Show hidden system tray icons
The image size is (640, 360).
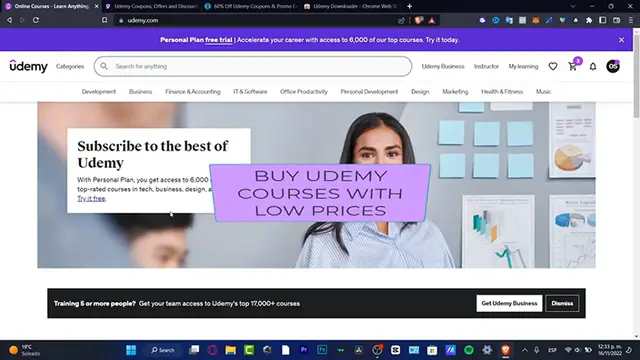click(524, 350)
